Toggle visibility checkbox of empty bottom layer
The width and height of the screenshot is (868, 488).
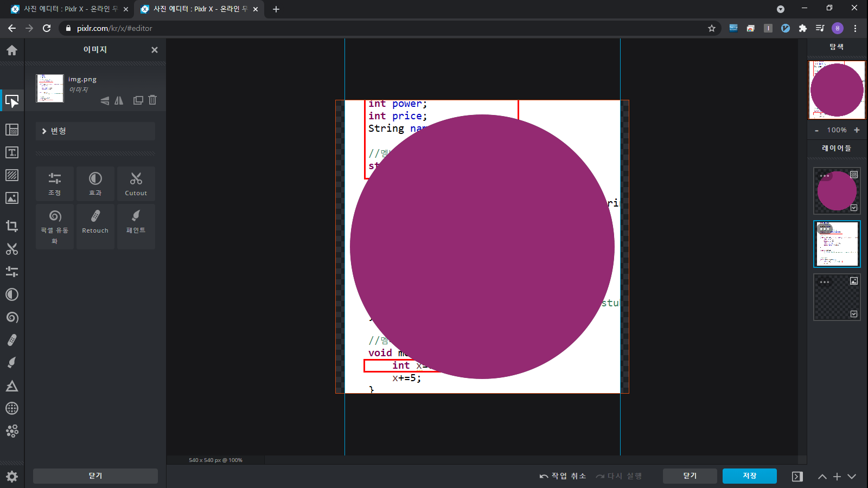[854, 314]
